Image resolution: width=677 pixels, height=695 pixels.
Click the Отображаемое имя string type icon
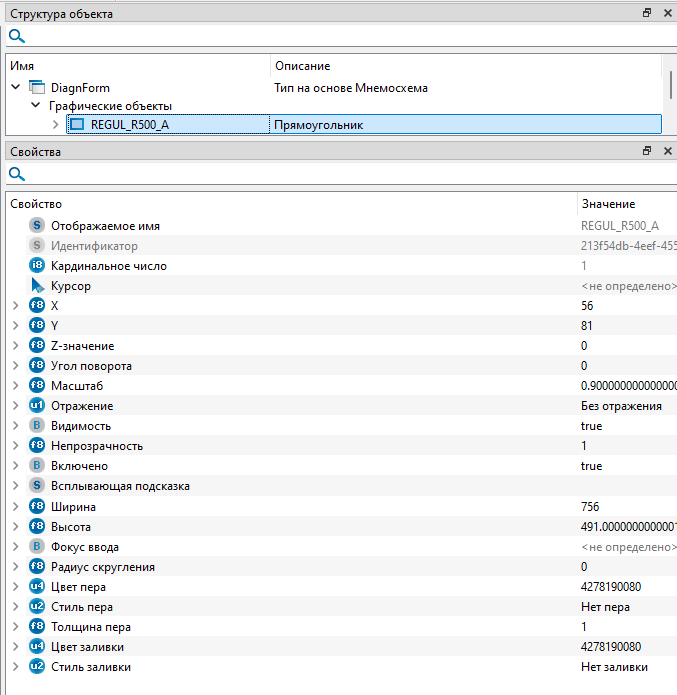37,226
